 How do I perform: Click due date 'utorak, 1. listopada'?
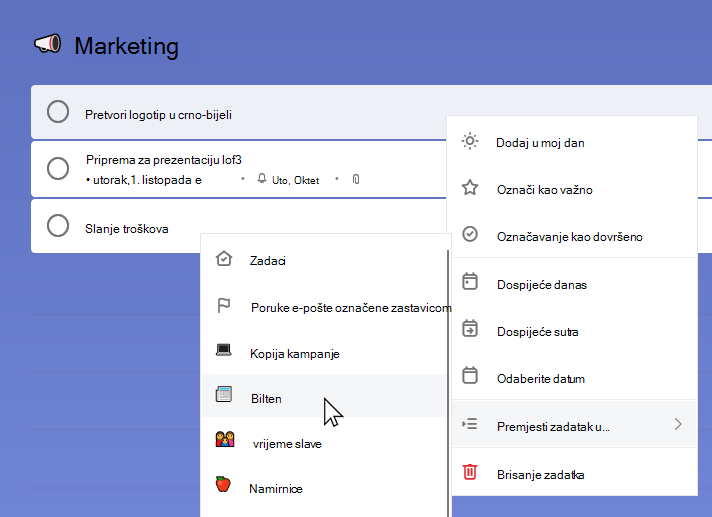[144, 180]
